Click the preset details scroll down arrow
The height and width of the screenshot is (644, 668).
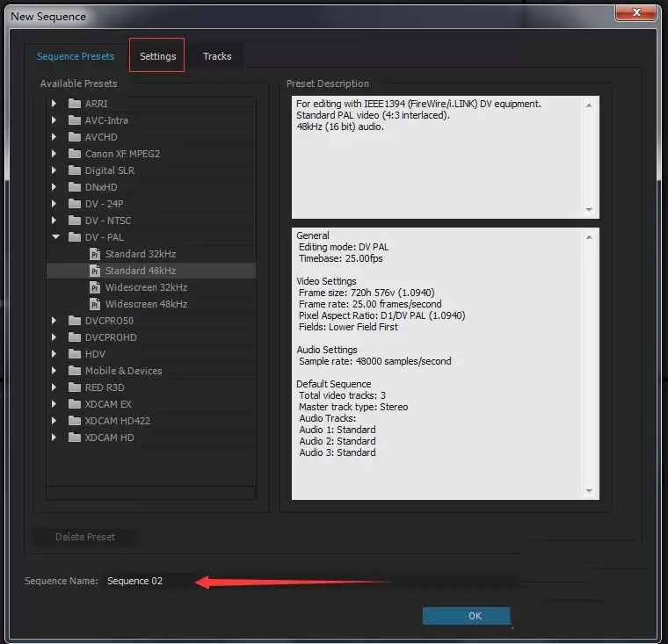click(x=590, y=491)
